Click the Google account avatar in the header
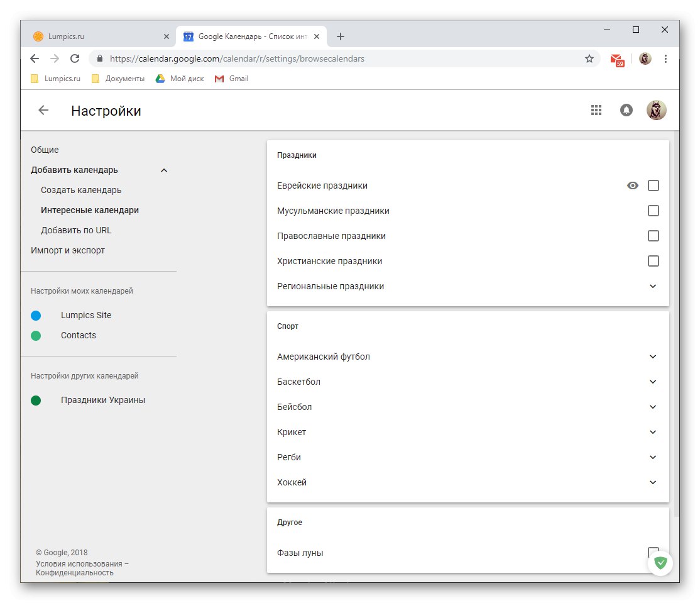This screenshot has width=700, height=603. pos(656,110)
